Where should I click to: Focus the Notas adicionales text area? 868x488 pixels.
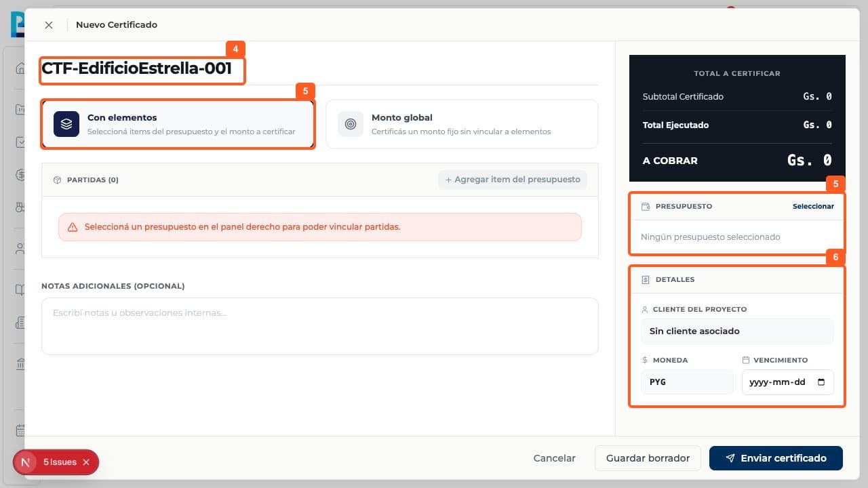pyautogui.click(x=320, y=326)
